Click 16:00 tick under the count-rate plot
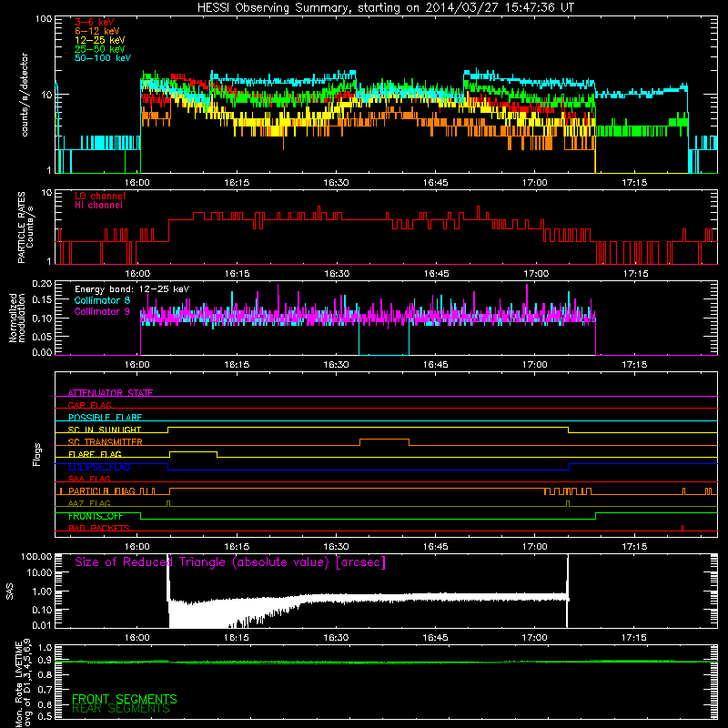The image size is (728, 728). [x=137, y=183]
